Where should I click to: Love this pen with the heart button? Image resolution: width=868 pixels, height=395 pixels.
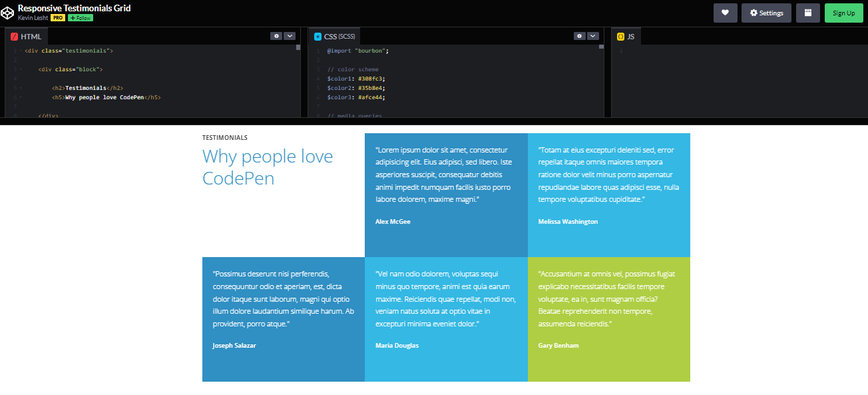point(725,13)
